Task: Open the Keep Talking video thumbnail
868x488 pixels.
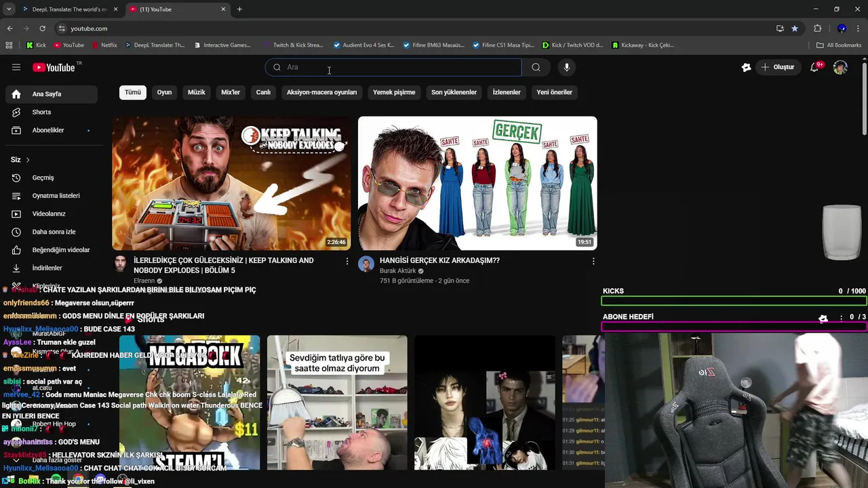Action: tap(231, 183)
